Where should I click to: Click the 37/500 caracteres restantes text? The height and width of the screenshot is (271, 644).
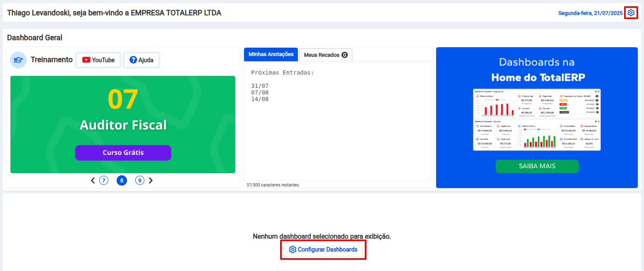coord(273,185)
